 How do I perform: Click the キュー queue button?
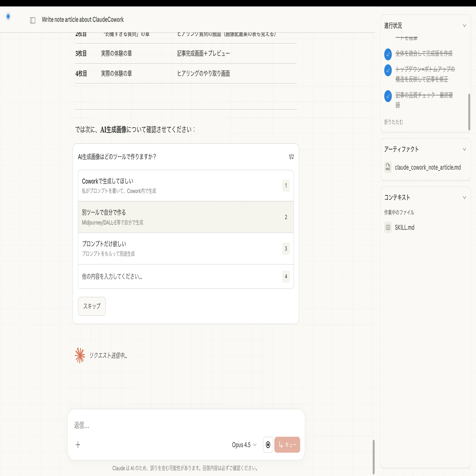[x=287, y=445]
